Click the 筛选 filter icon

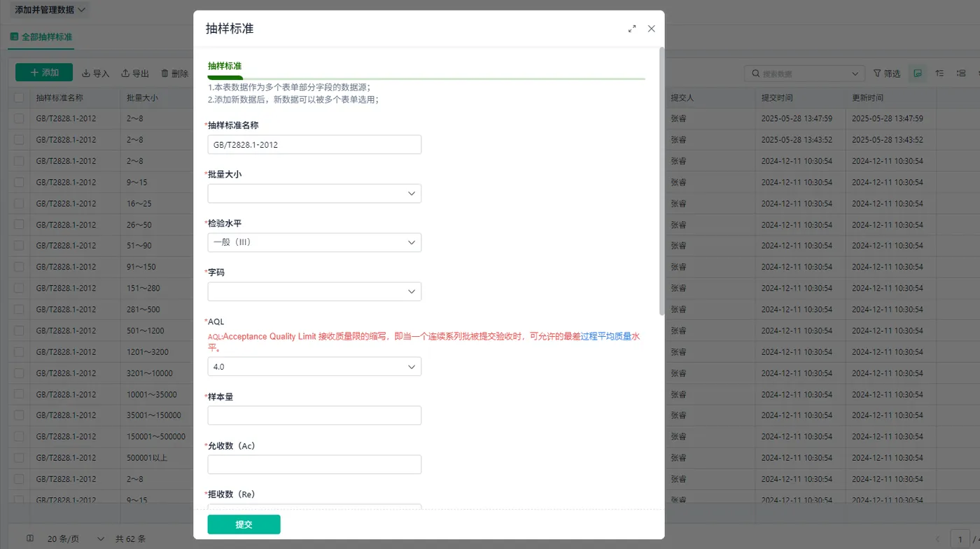point(878,74)
